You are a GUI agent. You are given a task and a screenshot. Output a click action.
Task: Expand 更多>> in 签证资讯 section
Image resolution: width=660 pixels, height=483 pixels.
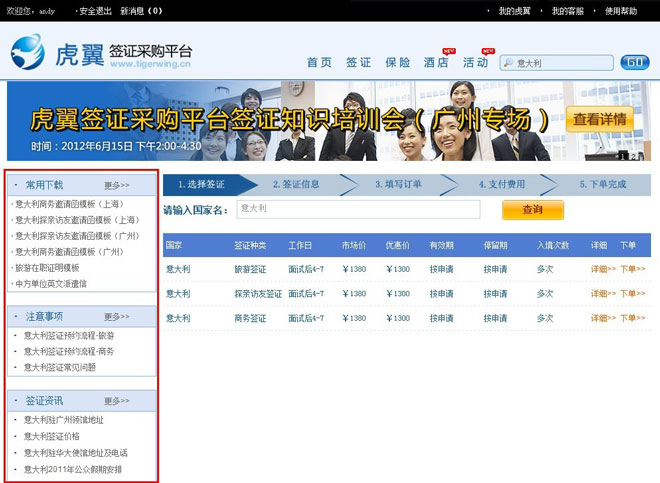pyautogui.click(x=117, y=401)
